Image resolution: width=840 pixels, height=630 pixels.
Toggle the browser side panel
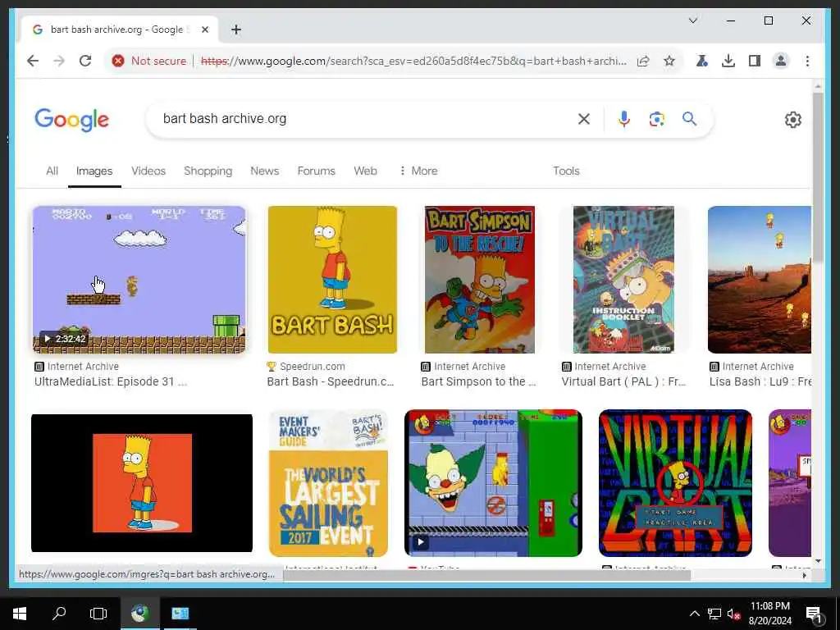[755, 61]
